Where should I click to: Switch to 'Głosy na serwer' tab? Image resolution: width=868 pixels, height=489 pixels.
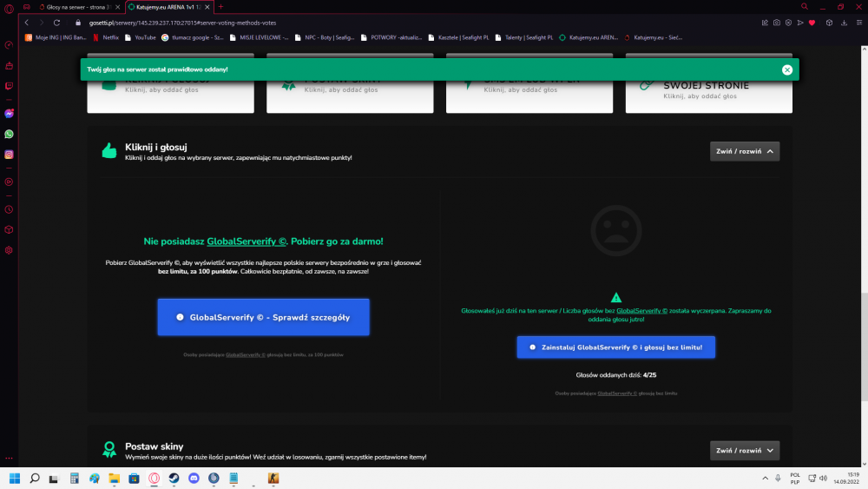[x=75, y=7]
